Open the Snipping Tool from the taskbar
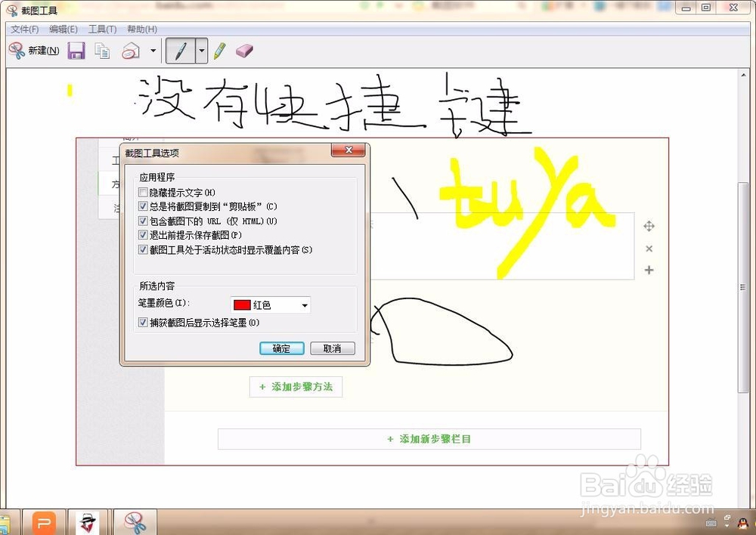This screenshot has width=756, height=535. pyautogui.click(x=135, y=521)
